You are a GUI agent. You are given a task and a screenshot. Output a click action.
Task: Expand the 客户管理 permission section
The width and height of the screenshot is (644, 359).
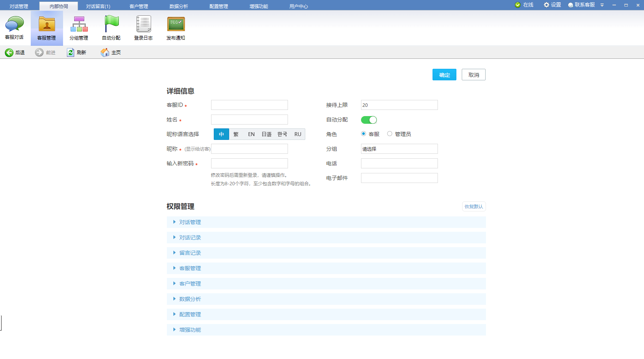pos(326,284)
